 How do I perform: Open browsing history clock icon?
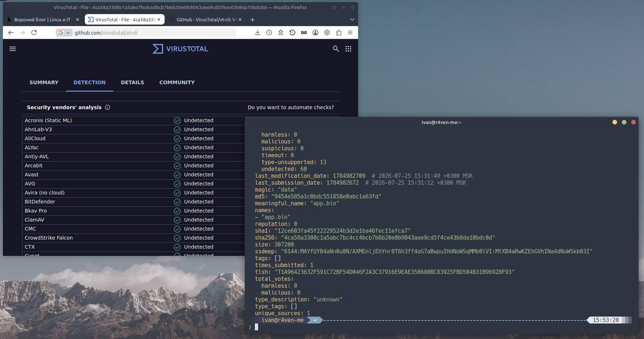point(269,33)
